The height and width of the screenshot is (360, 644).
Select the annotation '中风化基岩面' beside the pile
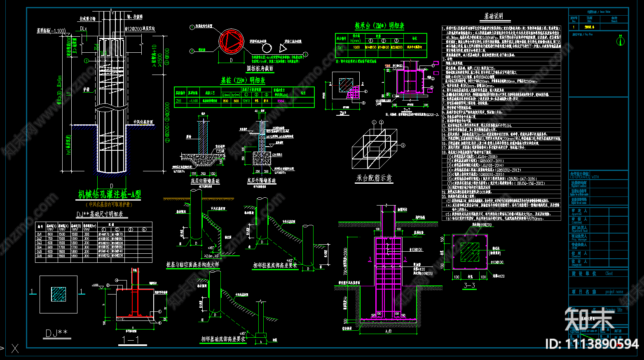click(x=143, y=122)
